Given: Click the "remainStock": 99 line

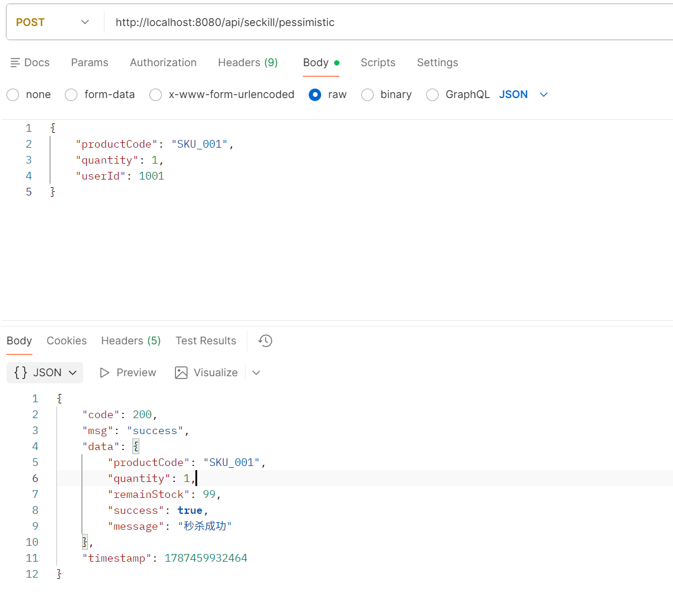Looking at the screenshot, I should point(164,494).
